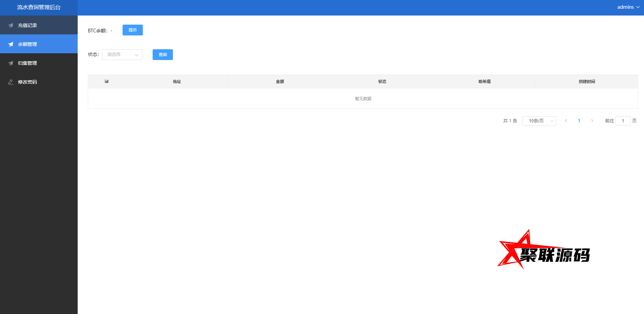Click the 提币 withdraw button
The height and width of the screenshot is (314, 644).
click(x=133, y=30)
